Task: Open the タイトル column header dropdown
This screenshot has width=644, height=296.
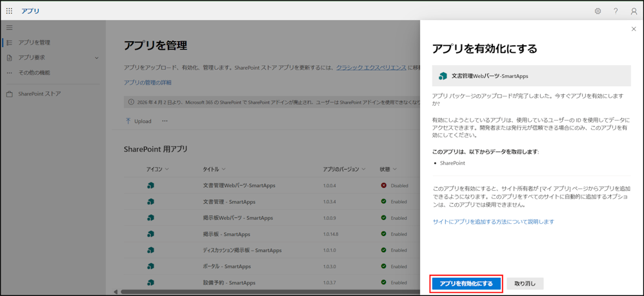Action: point(223,169)
